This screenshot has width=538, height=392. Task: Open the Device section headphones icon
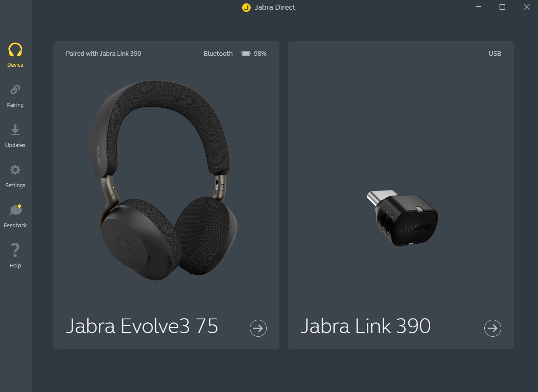pos(15,50)
